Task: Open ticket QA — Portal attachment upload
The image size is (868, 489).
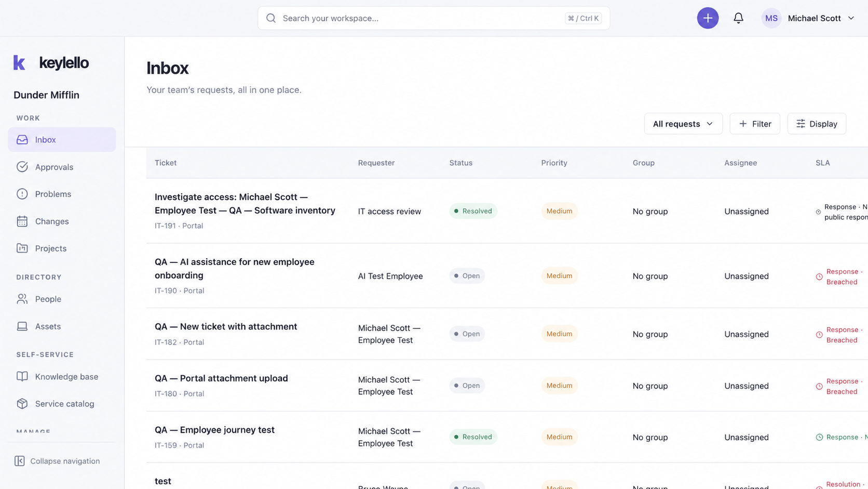Action: (221, 378)
